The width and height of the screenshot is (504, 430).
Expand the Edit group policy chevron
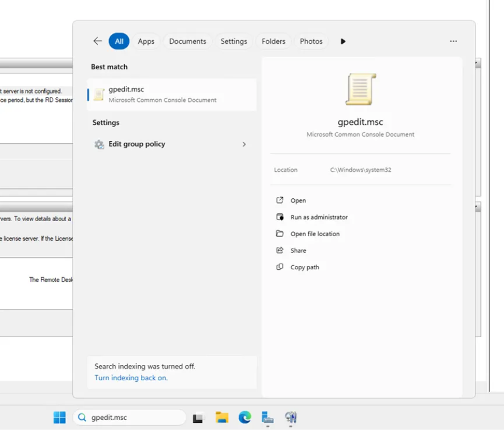(x=244, y=144)
